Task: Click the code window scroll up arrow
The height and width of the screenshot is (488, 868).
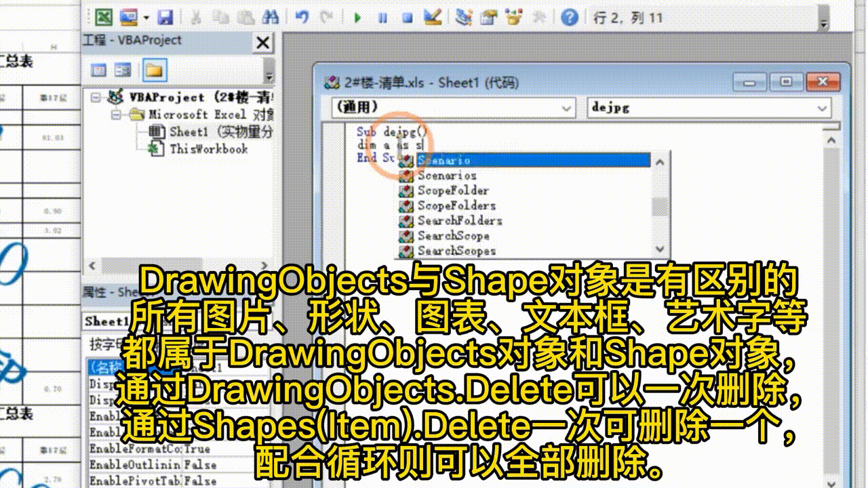Action: coord(832,139)
